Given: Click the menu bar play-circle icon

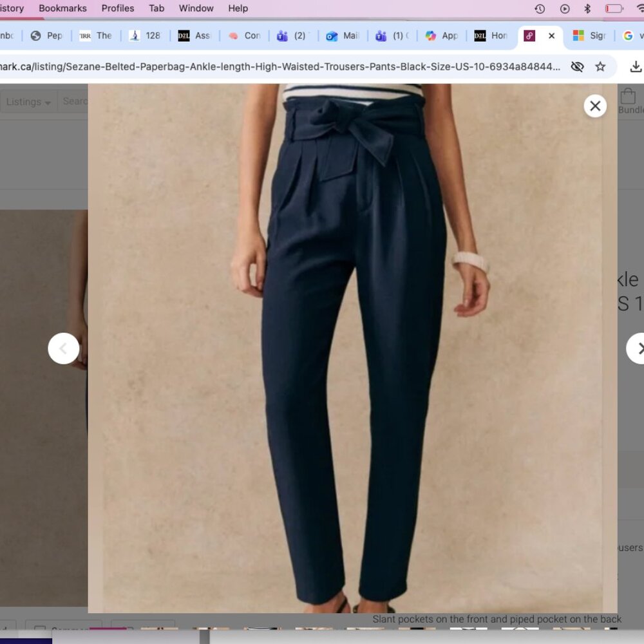Looking at the screenshot, I should tap(565, 8).
